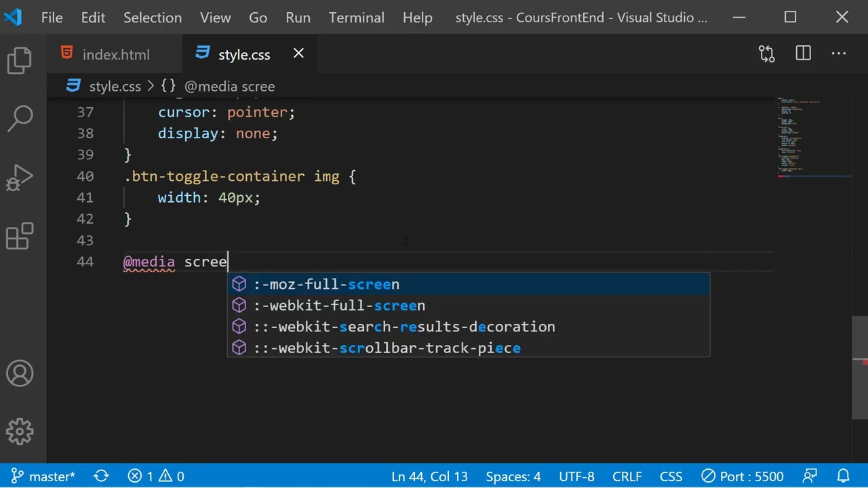Minimize the VS Code window
868x488 pixels.
pyautogui.click(x=740, y=18)
